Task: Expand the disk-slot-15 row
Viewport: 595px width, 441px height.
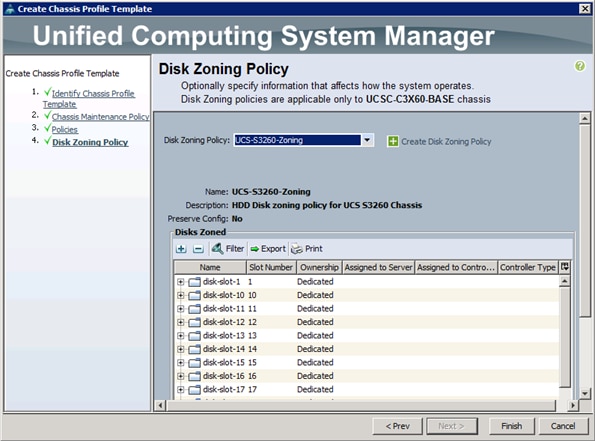Action: coord(181,363)
